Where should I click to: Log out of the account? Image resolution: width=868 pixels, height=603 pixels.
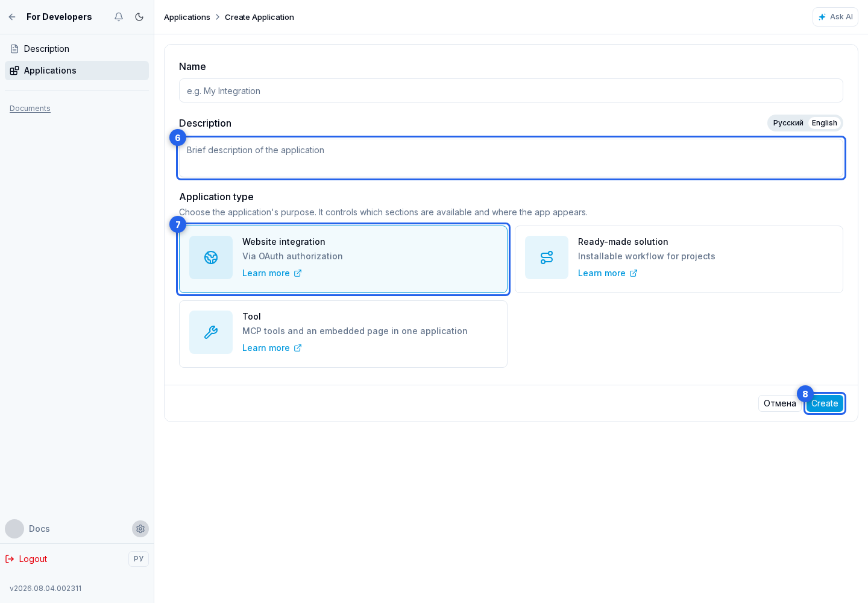pyautogui.click(x=27, y=559)
